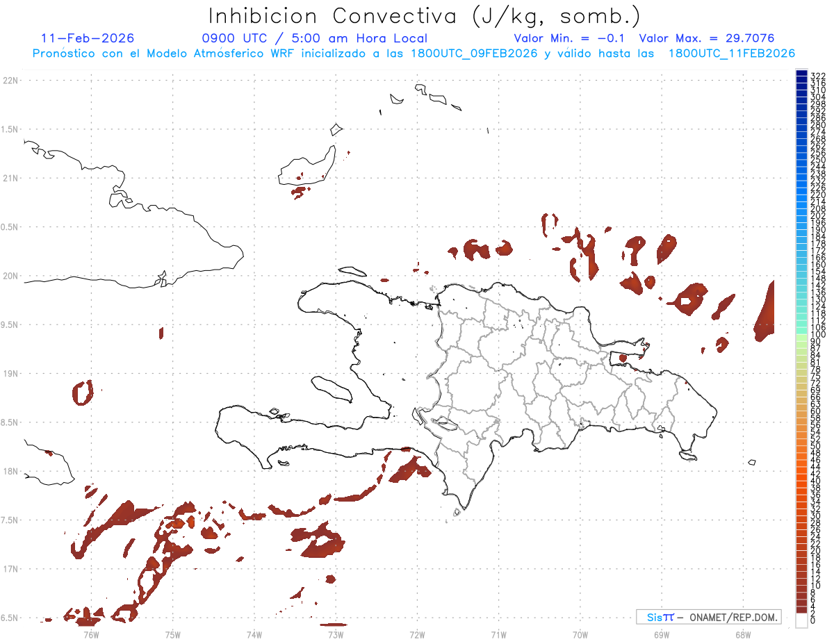This screenshot has height=644, width=834.
Task: Click the "30" color scale label
Action: [x=816, y=515]
